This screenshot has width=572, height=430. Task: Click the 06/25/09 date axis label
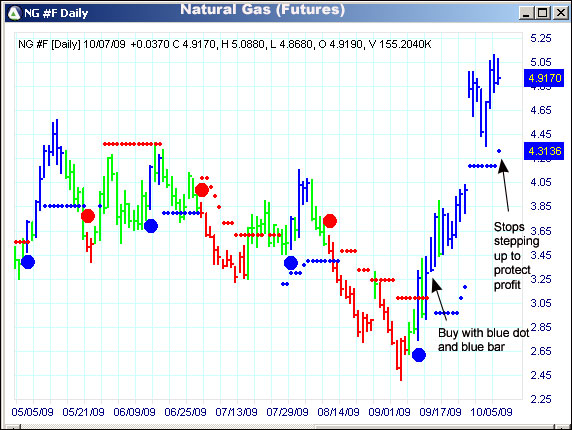[185, 412]
